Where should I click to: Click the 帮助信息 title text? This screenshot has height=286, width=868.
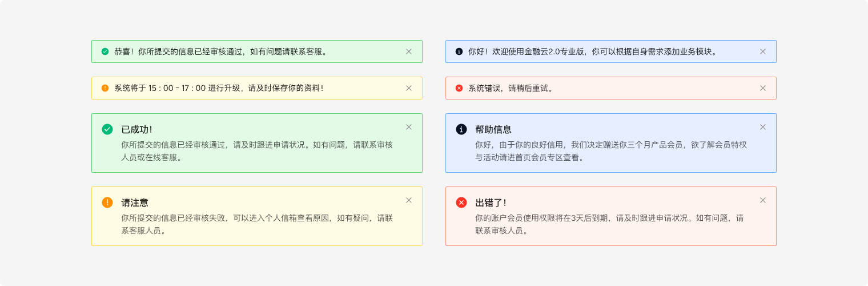493,130
